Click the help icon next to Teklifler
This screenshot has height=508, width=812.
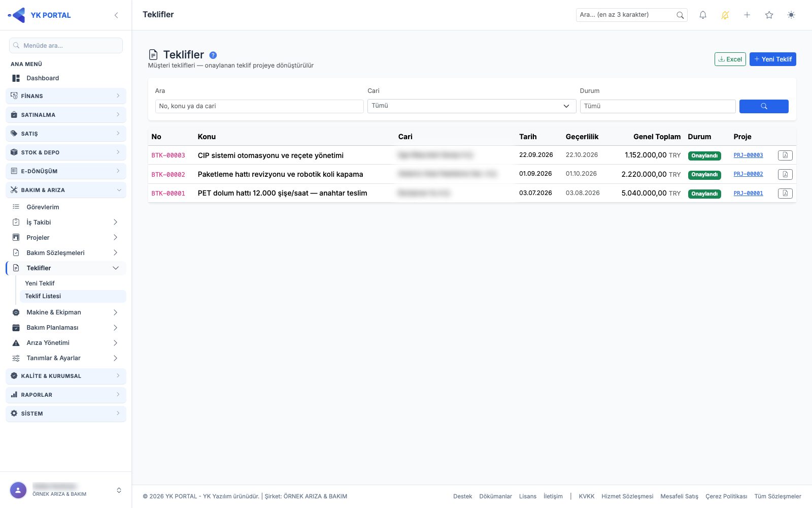coord(213,55)
